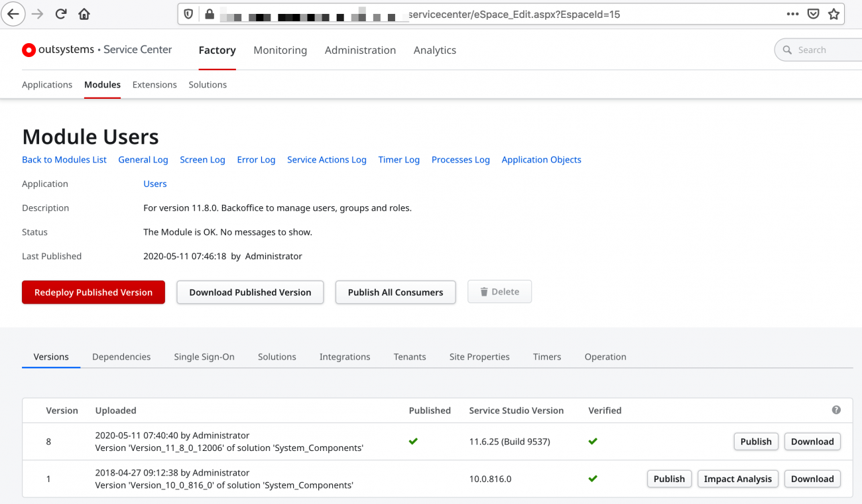Viewport: 862px width, 504px height.
Task: Open the Monitoring top menu
Action: 280,50
